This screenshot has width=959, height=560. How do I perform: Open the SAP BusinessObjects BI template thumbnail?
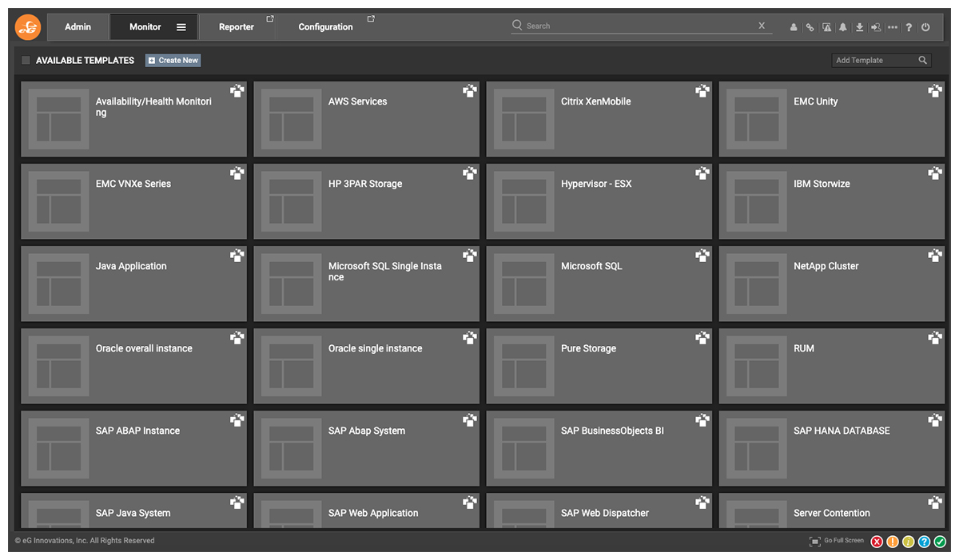523,448
